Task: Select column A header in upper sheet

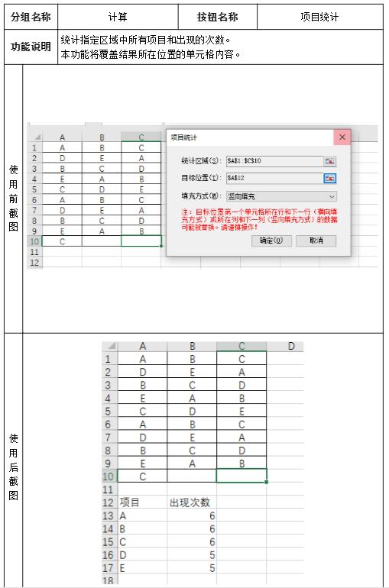Action: click(x=62, y=137)
